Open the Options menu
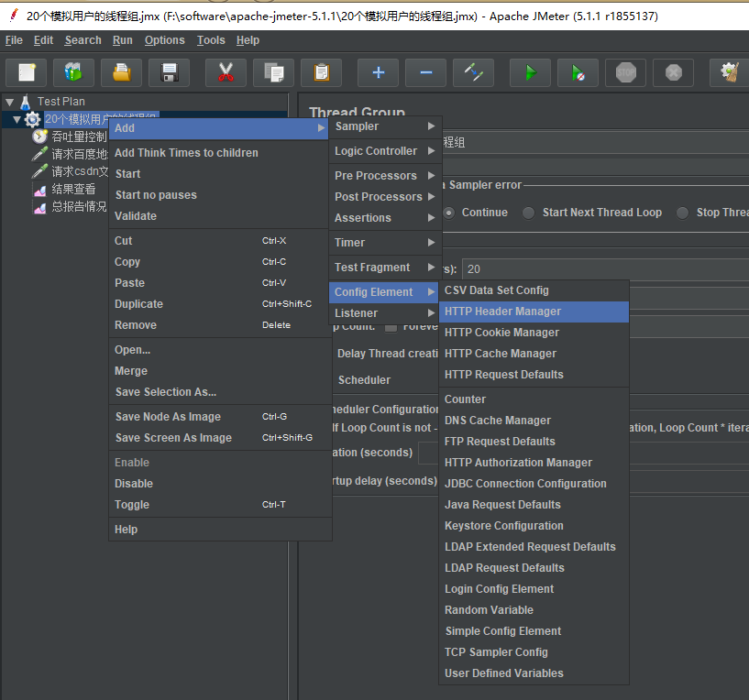 pyautogui.click(x=165, y=40)
